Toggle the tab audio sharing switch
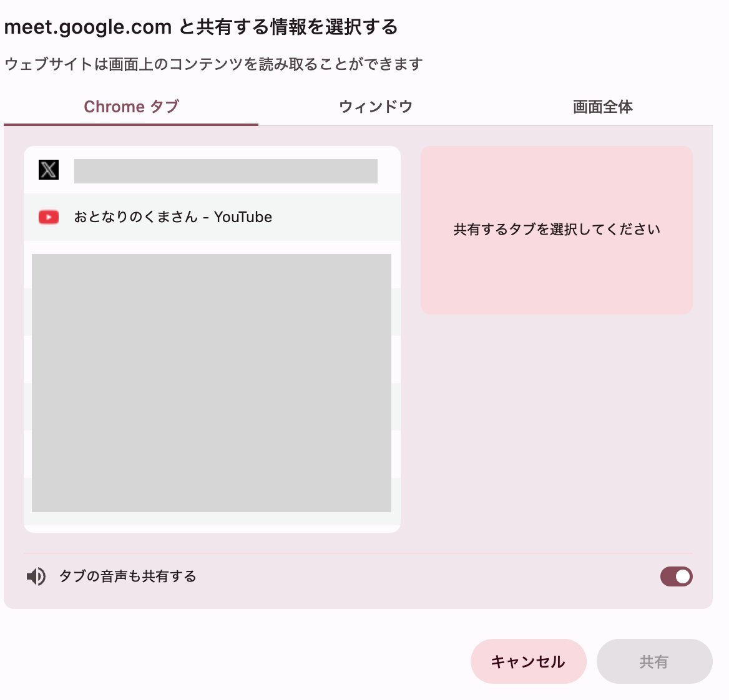This screenshot has width=729, height=700. tap(676, 577)
